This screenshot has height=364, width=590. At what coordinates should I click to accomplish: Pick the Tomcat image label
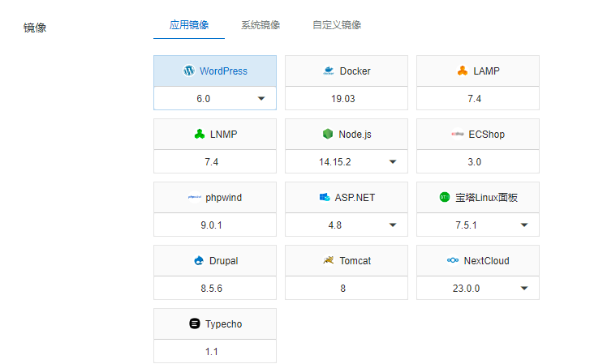(x=355, y=260)
